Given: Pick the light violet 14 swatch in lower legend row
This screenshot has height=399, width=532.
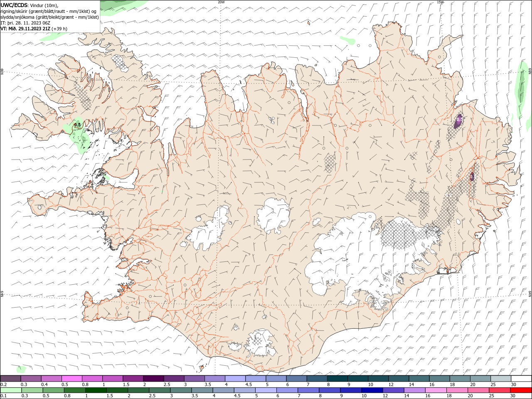Looking at the screenshot, I should pos(414,390).
